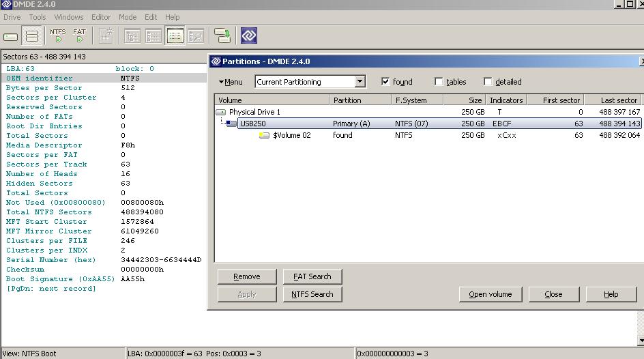This screenshot has height=359, width=644.
Task: Click the LBA: 63 header text
Action: (x=20, y=69)
